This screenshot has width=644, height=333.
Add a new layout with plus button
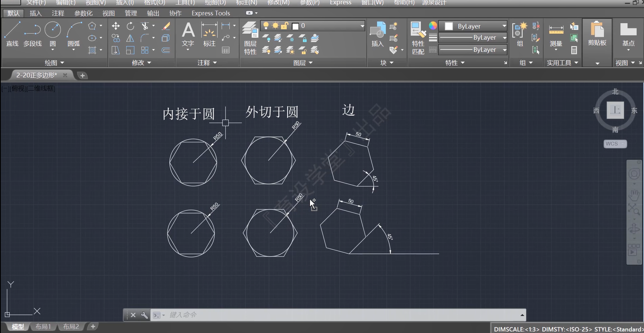point(93,326)
